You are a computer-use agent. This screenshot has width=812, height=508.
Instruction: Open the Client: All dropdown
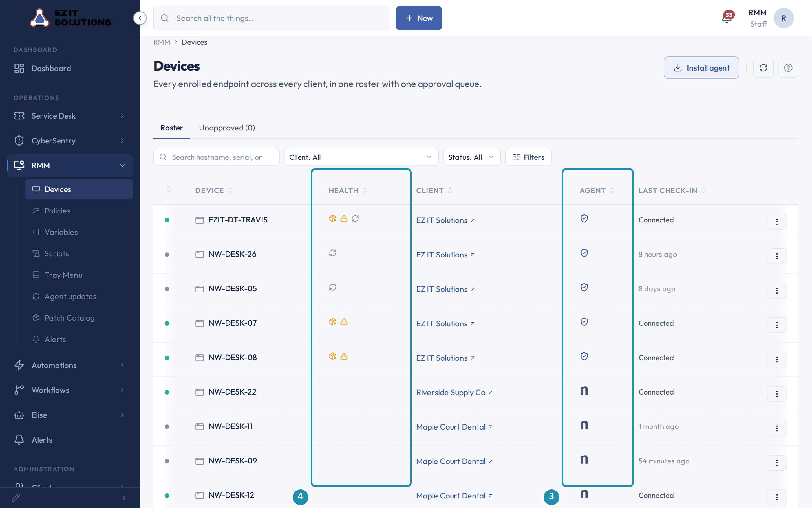click(x=361, y=157)
